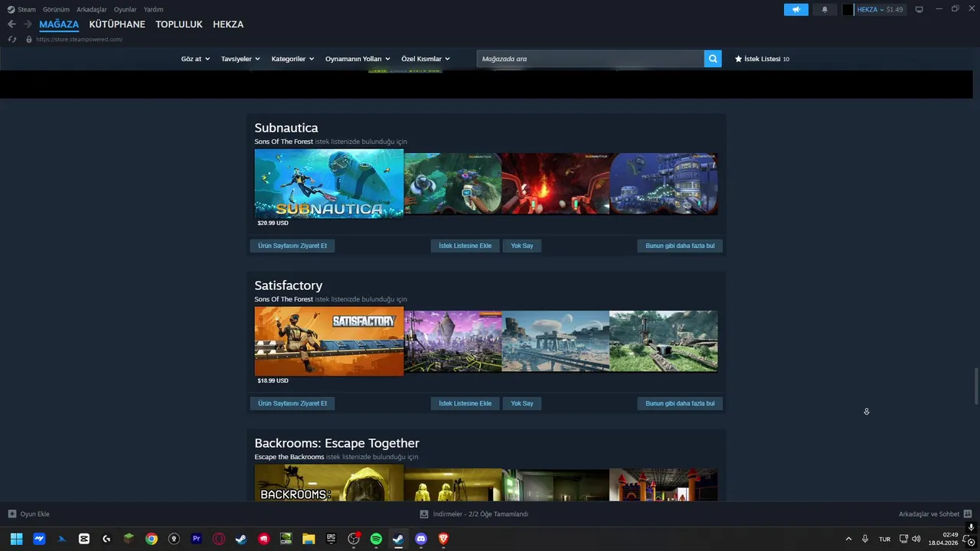Open the Oyunlar menu

(126, 9)
